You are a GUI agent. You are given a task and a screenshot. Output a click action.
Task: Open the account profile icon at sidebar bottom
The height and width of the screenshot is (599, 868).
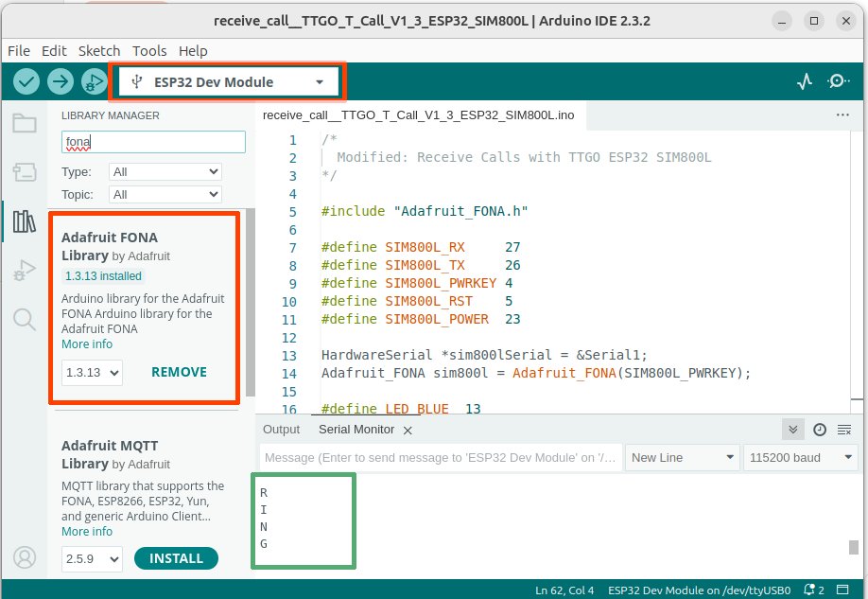click(x=25, y=557)
